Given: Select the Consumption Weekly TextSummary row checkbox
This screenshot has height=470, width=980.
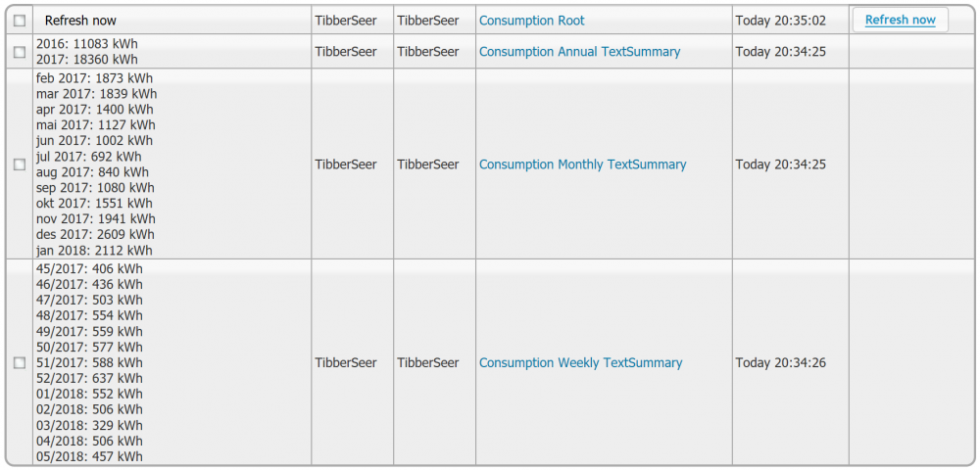Looking at the screenshot, I should (x=20, y=362).
